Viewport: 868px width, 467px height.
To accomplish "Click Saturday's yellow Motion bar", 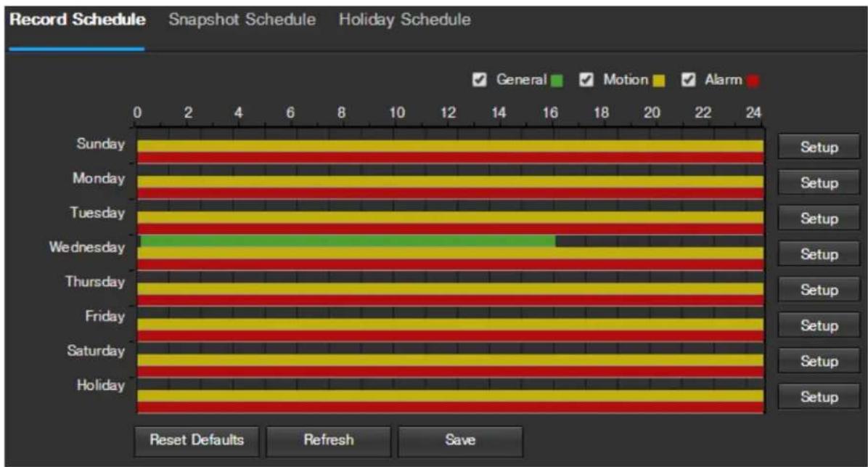I will click(451, 360).
